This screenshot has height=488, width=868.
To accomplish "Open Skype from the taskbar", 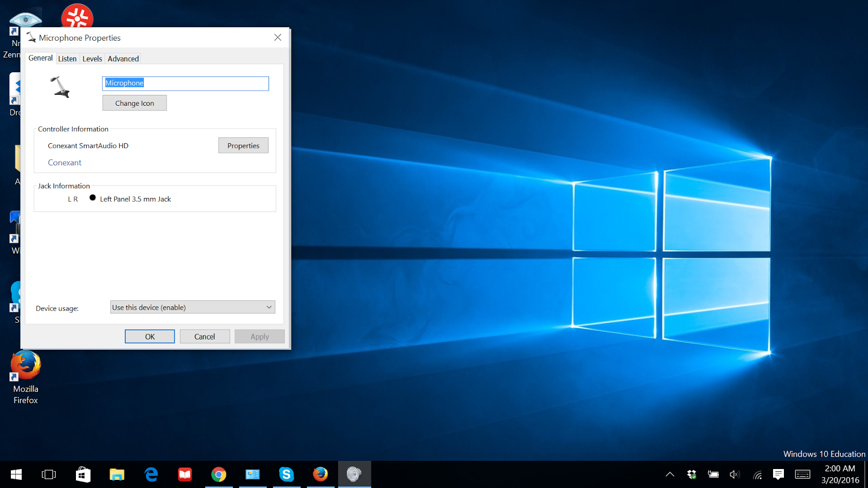I will point(287,474).
